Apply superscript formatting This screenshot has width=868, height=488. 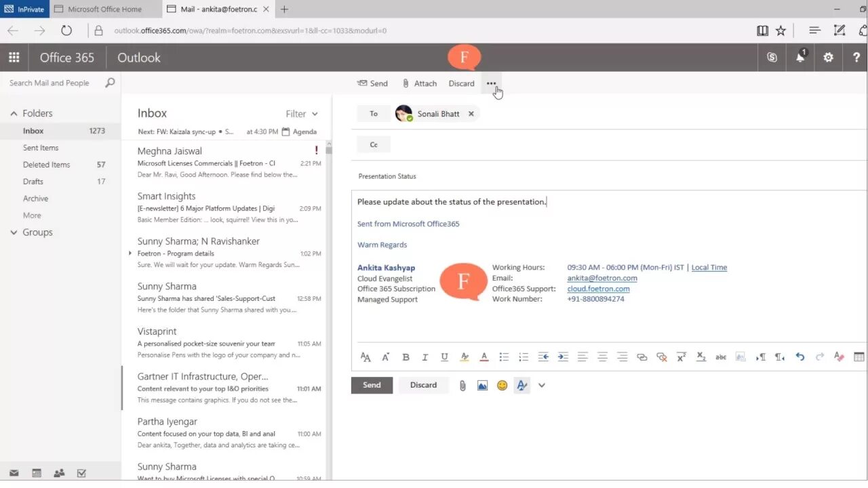click(682, 357)
